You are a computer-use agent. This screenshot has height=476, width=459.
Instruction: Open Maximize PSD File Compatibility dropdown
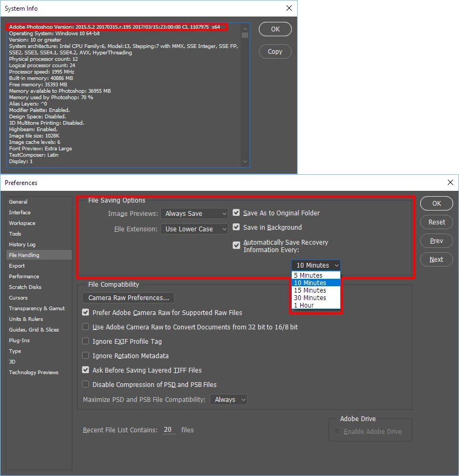coord(228,399)
